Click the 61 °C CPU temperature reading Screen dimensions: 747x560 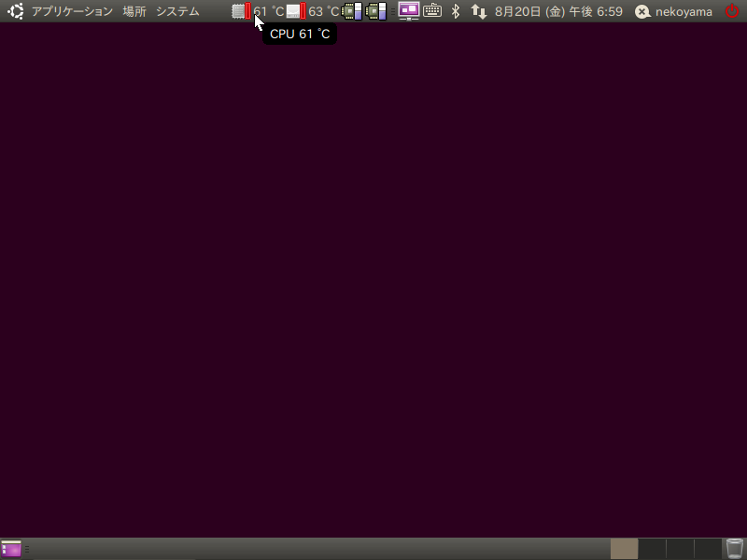(x=269, y=11)
